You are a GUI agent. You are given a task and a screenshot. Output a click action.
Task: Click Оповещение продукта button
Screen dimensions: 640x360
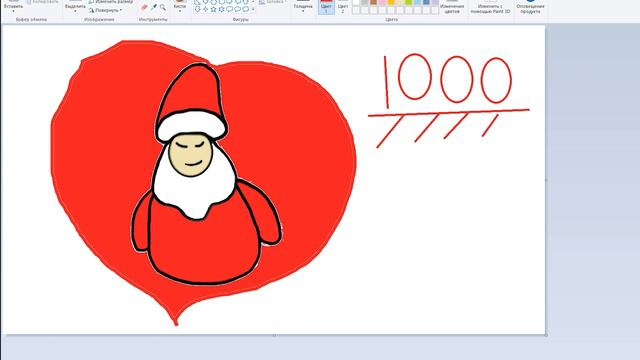531,7
